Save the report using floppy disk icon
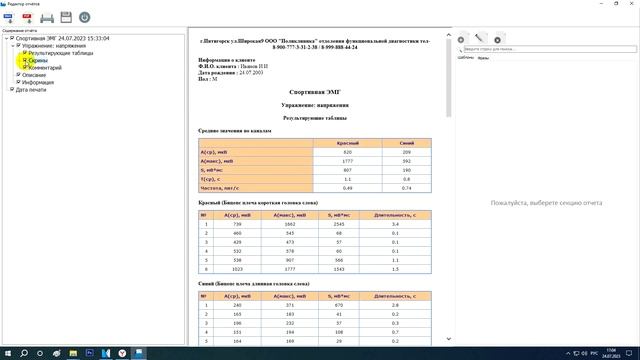 click(66, 18)
